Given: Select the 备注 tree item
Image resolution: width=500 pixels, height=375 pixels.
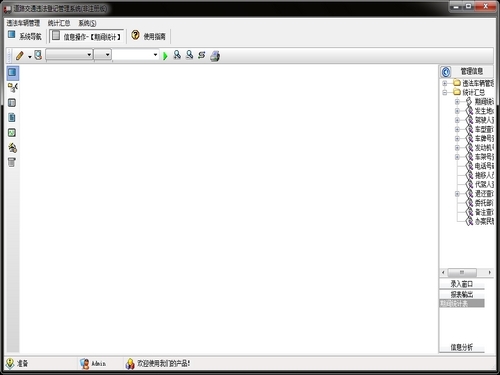Looking at the screenshot, I should tap(484, 212).
